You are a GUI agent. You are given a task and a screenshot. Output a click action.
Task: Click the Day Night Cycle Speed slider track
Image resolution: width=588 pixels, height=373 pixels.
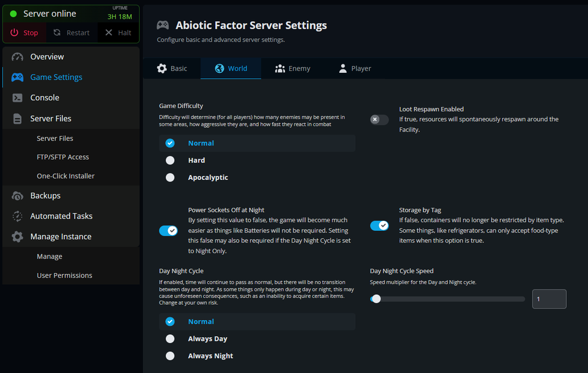coord(447,299)
